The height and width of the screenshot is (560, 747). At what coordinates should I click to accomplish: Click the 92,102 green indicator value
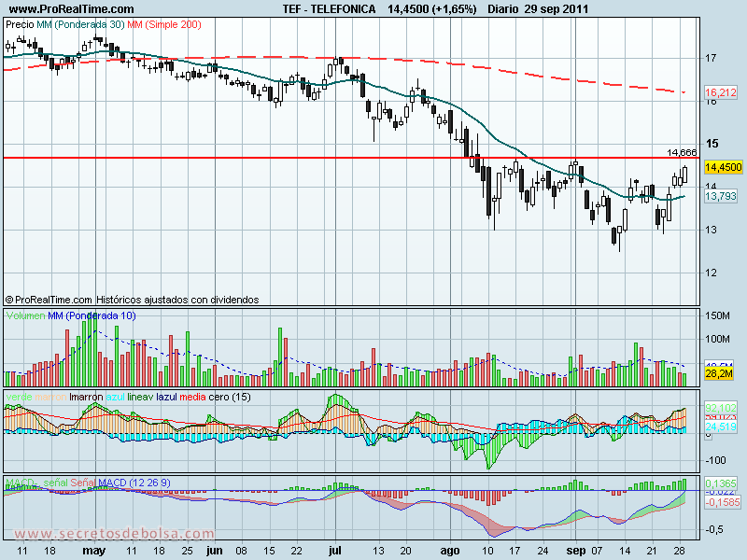[x=721, y=408]
